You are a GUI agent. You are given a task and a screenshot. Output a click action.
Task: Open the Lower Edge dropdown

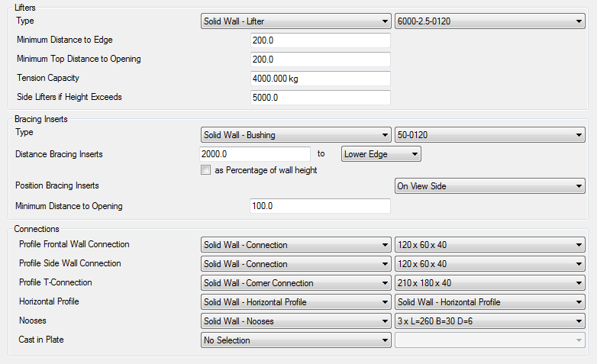(381, 154)
